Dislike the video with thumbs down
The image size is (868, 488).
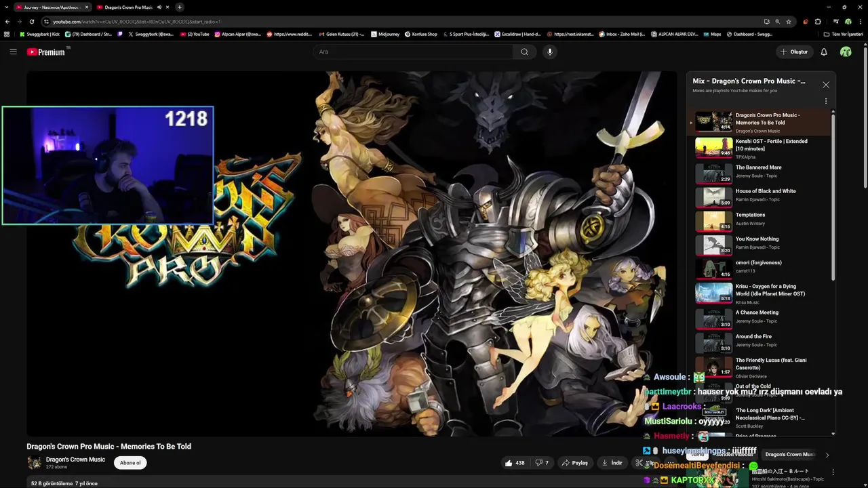[542, 463]
